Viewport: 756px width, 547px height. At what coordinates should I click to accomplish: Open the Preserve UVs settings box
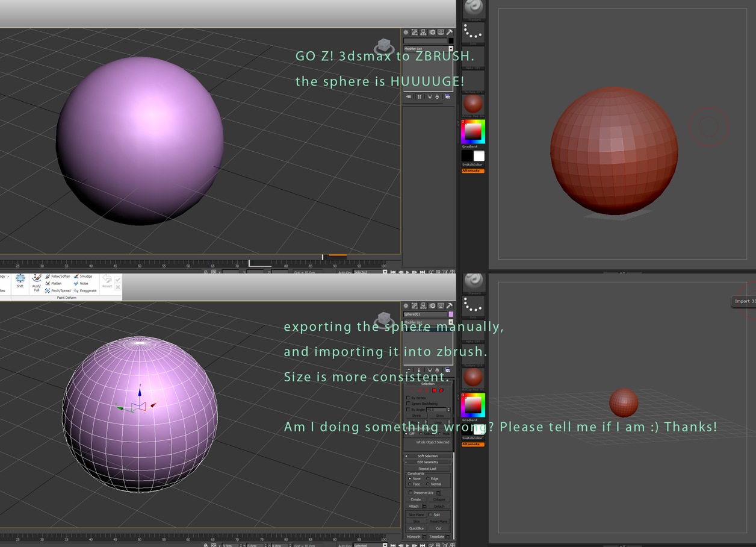[x=438, y=493]
